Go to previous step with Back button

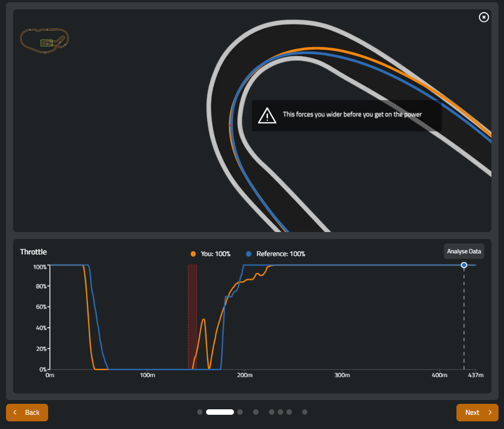click(27, 412)
